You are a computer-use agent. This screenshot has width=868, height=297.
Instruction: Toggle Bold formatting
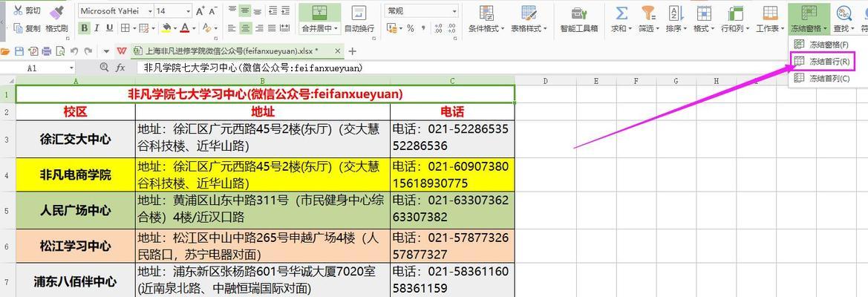point(85,27)
